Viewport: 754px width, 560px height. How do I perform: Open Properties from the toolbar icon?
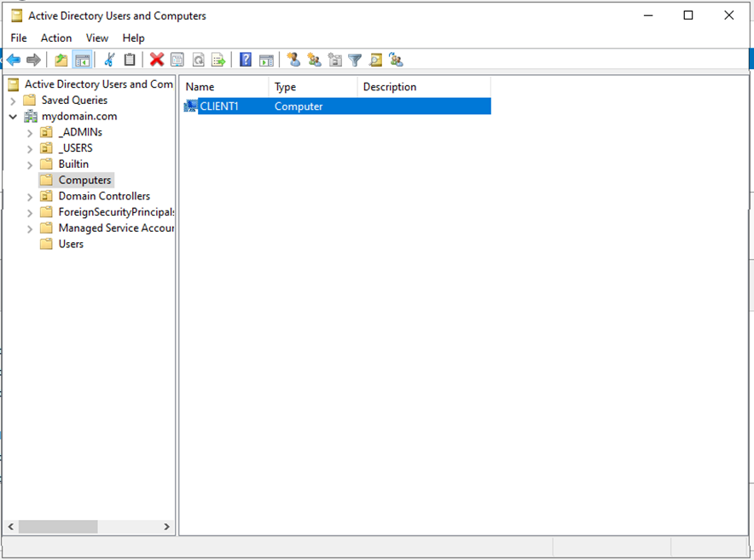[x=177, y=60]
